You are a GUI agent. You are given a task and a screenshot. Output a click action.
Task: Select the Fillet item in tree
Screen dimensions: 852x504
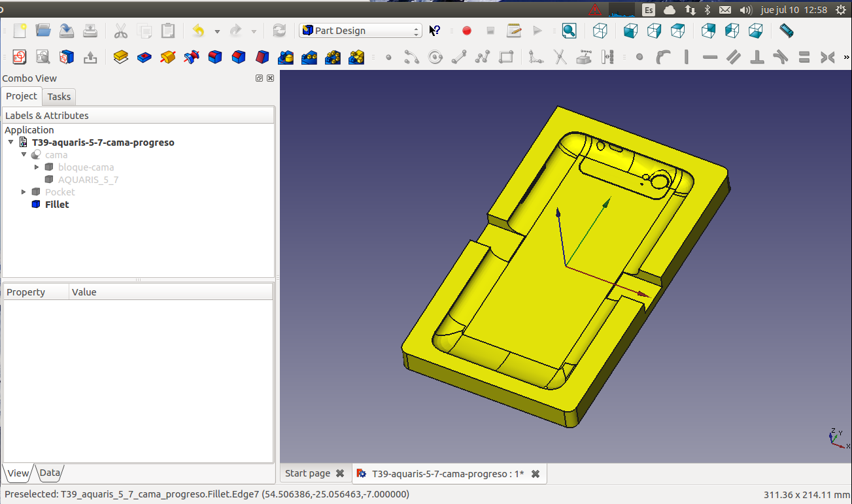[57, 205]
